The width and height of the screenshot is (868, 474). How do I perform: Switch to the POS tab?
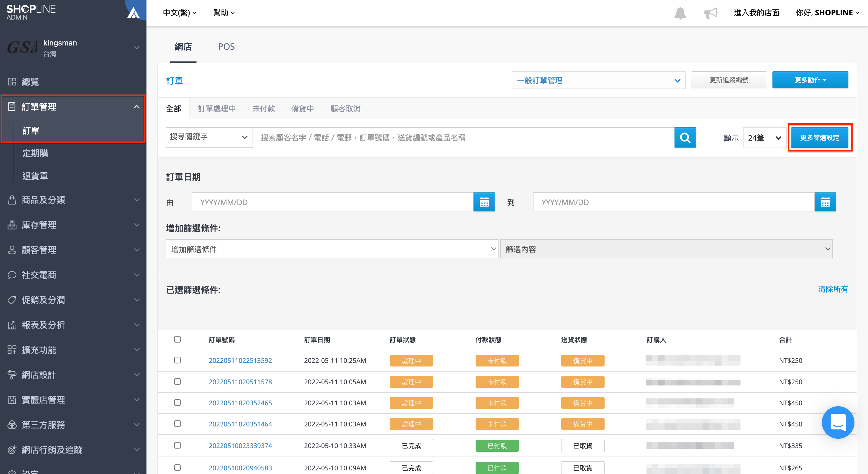click(226, 46)
